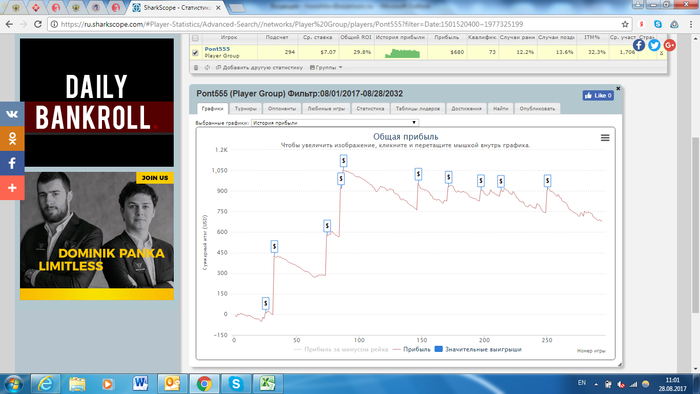
Task: Click the Facebook Like button
Action: click(x=598, y=95)
